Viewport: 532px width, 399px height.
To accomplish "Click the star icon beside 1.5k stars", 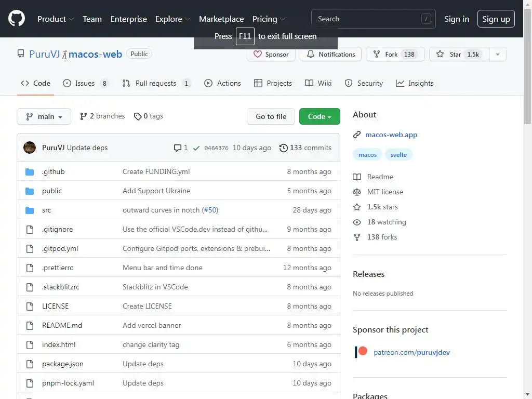I will tap(356, 207).
